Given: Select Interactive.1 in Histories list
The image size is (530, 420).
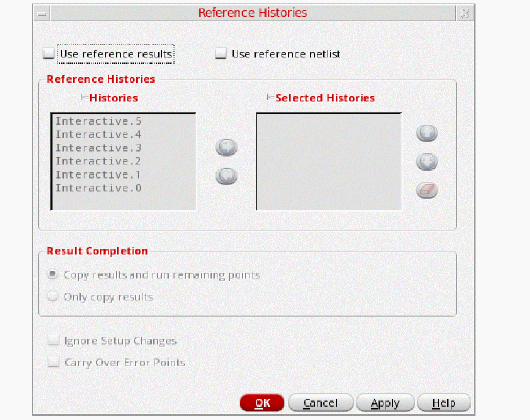Looking at the screenshot, I should click(98, 174).
